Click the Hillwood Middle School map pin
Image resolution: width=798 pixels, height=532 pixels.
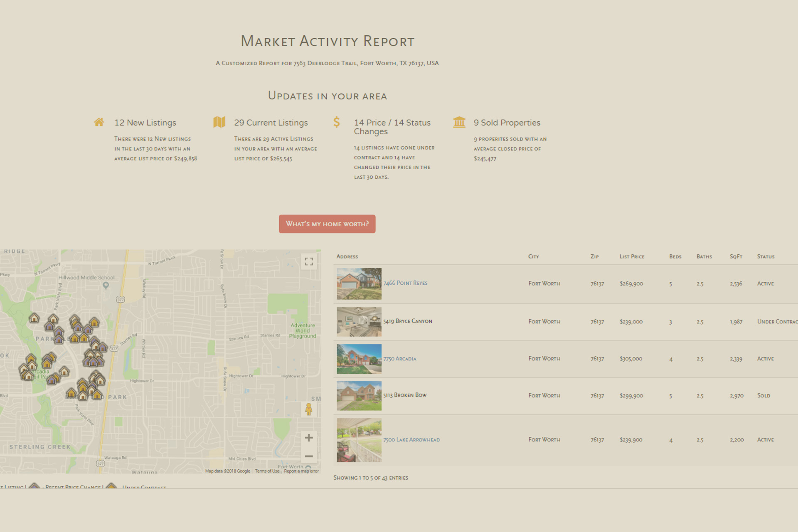pos(106,286)
